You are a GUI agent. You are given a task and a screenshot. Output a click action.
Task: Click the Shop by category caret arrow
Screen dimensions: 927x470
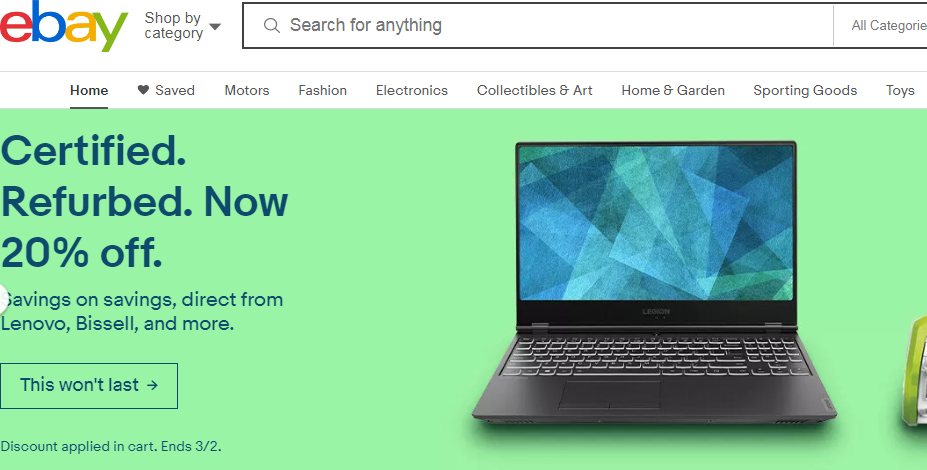pos(215,27)
